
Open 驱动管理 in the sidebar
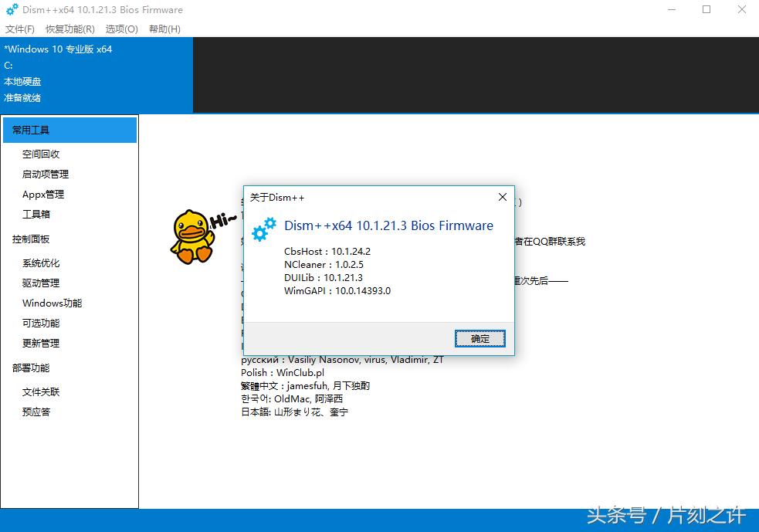point(41,283)
